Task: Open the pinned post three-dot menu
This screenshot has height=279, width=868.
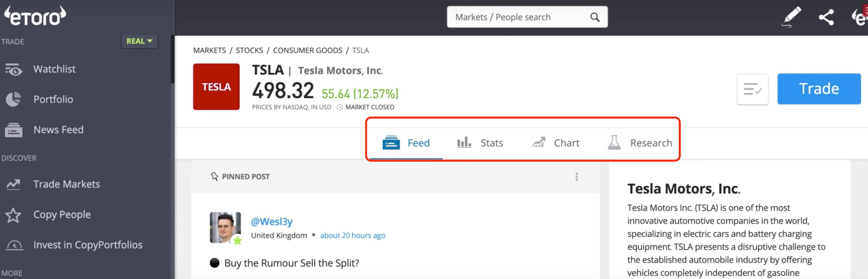Action: pyautogui.click(x=576, y=177)
